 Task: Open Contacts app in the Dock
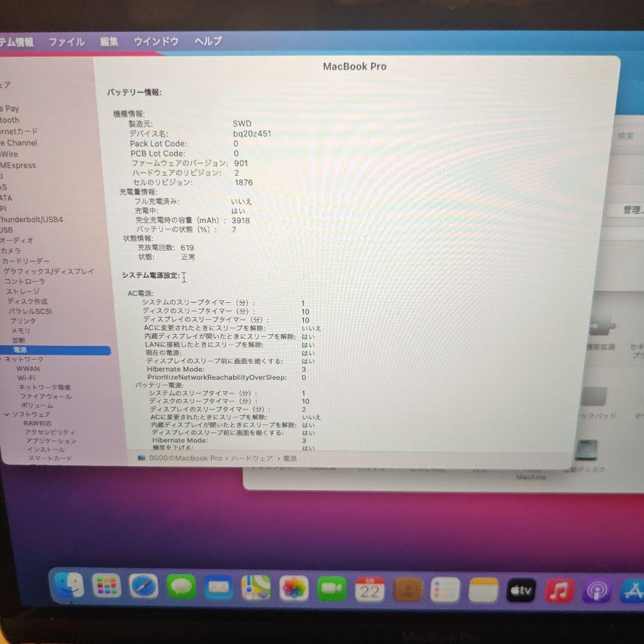coord(407,590)
